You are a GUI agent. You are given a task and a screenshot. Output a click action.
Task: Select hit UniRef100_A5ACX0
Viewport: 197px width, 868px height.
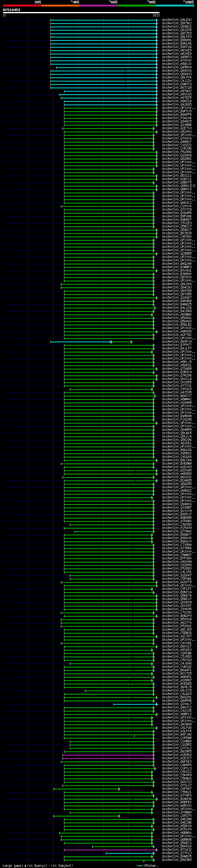click(177, 64)
